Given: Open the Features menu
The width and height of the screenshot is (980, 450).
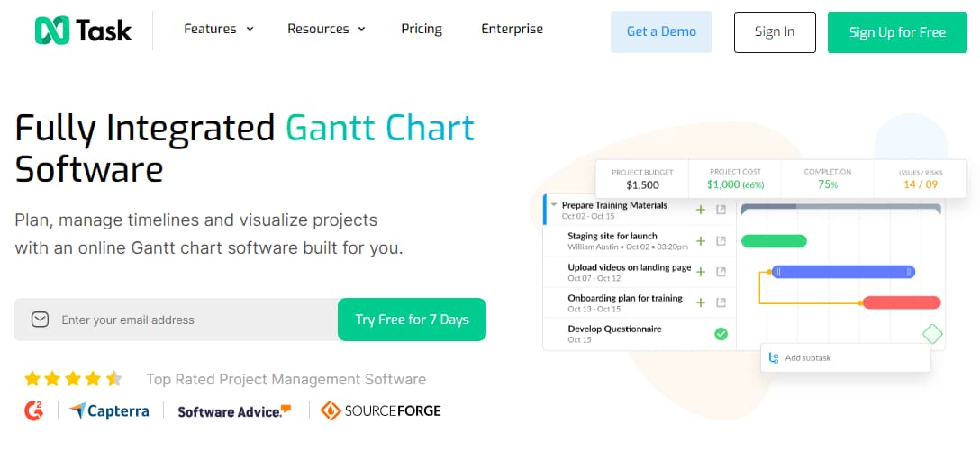Looking at the screenshot, I should 210,29.
